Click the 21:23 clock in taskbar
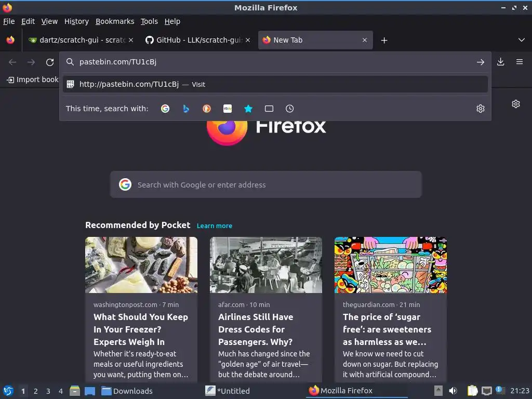 520,391
